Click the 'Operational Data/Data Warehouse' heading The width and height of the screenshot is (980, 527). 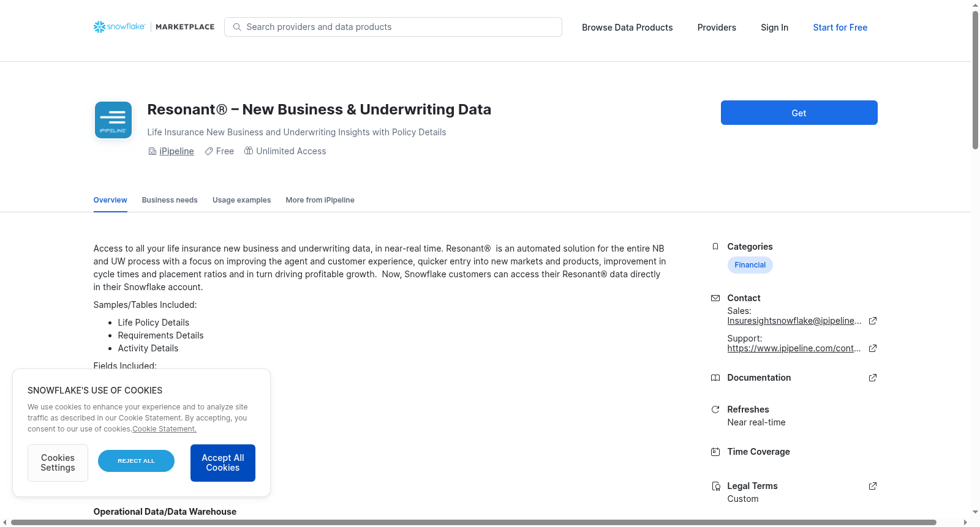point(165,512)
